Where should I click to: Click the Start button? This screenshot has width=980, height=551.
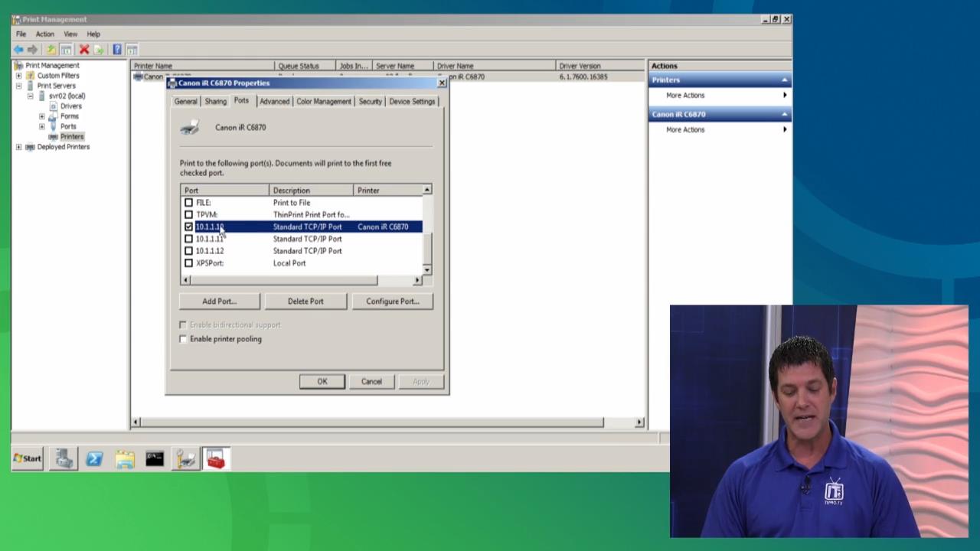tap(28, 458)
